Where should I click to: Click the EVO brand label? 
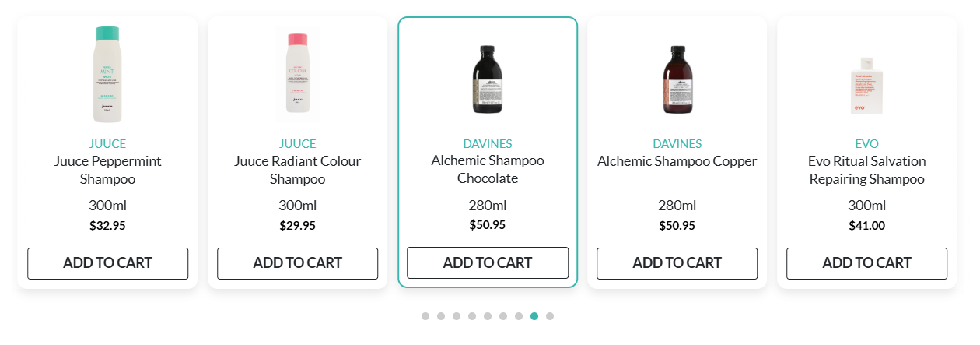(x=866, y=144)
